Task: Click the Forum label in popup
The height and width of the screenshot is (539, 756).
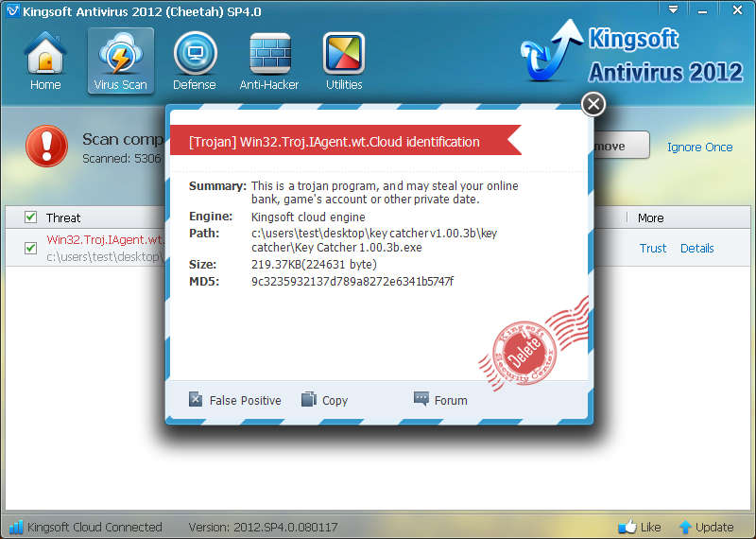Action: [x=451, y=401]
